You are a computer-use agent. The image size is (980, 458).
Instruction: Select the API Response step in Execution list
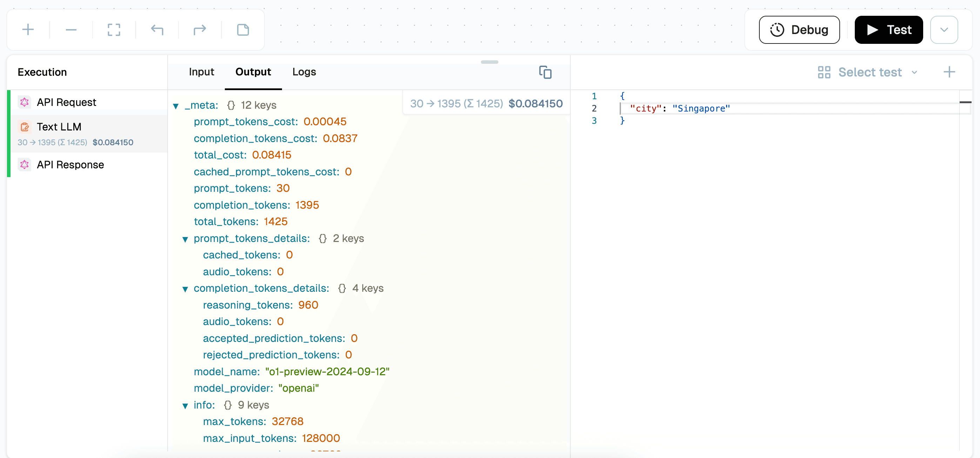click(71, 164)
